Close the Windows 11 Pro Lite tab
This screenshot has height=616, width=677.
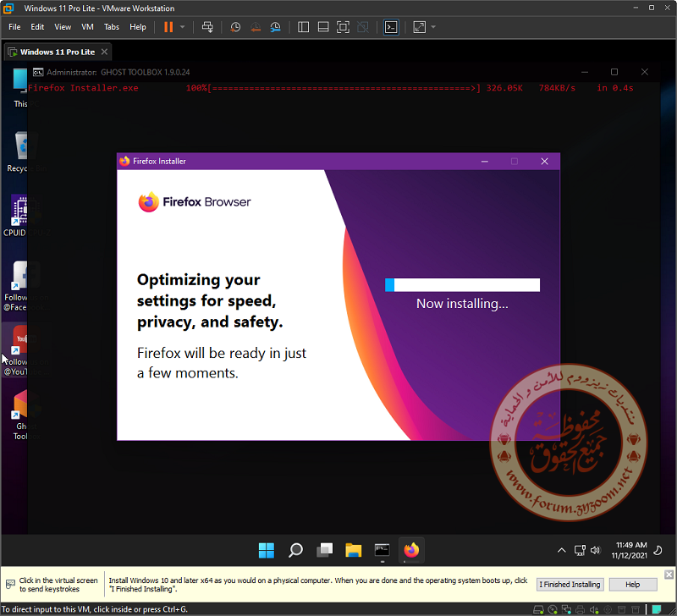[x=104, y=52]
